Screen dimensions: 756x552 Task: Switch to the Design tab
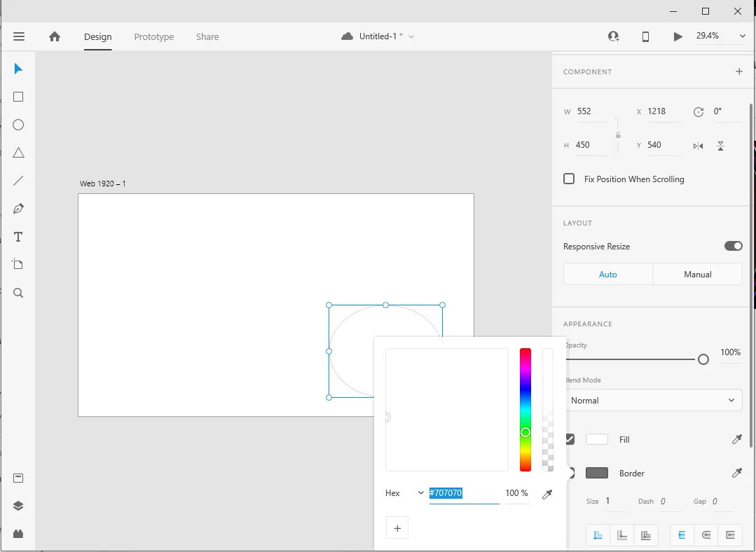[98, 36]
